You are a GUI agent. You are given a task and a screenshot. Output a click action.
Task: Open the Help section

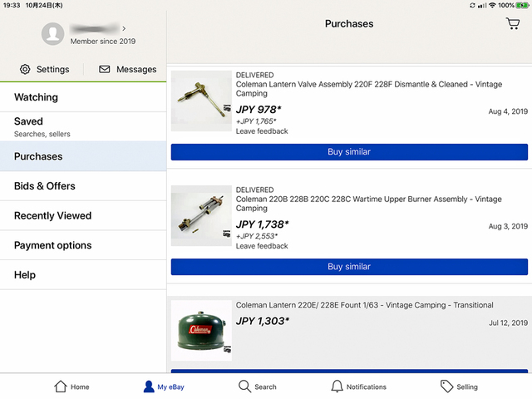pyautogui.click(x=83, y=275)
